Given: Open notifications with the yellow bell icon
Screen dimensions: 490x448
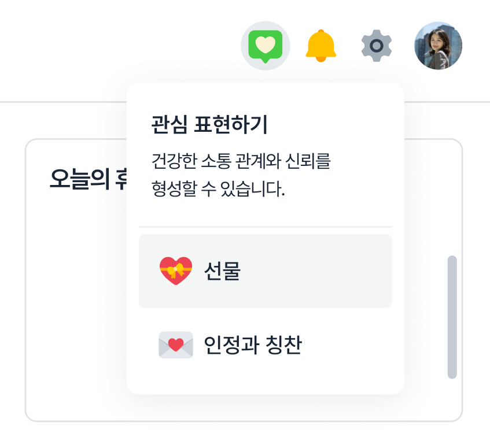Looking at the screenshot, I should (320, 46).
